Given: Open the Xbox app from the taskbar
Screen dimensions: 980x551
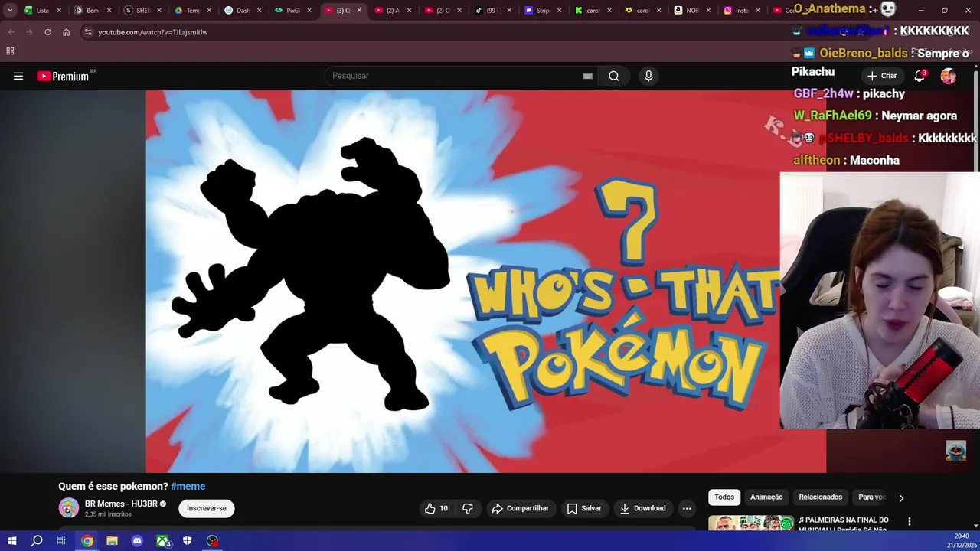Looking at the screenshot, I should click(162, 541).
